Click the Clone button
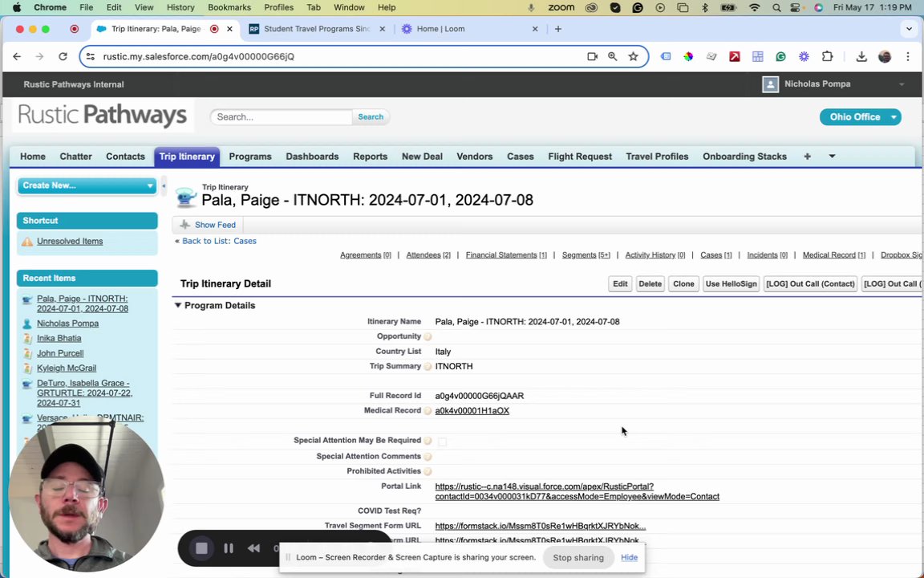 click(x=683, y=283)
